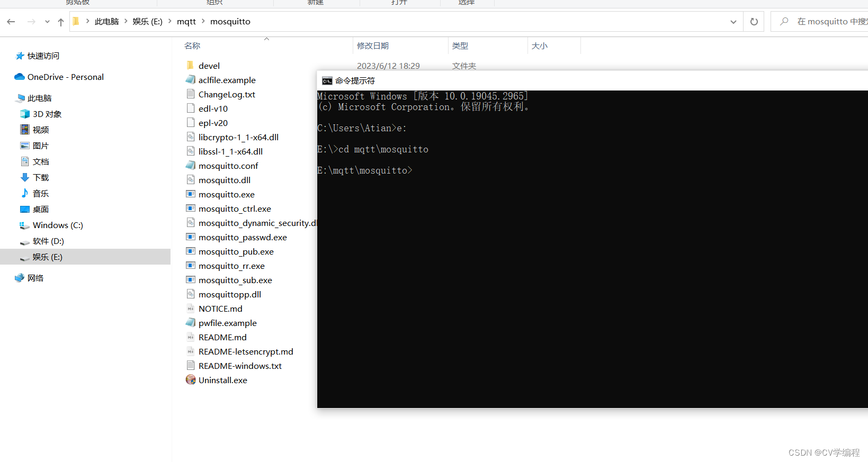
Task: Click the mosquitto_ctrl.exe file icon
Action: (x=191, y=209)
